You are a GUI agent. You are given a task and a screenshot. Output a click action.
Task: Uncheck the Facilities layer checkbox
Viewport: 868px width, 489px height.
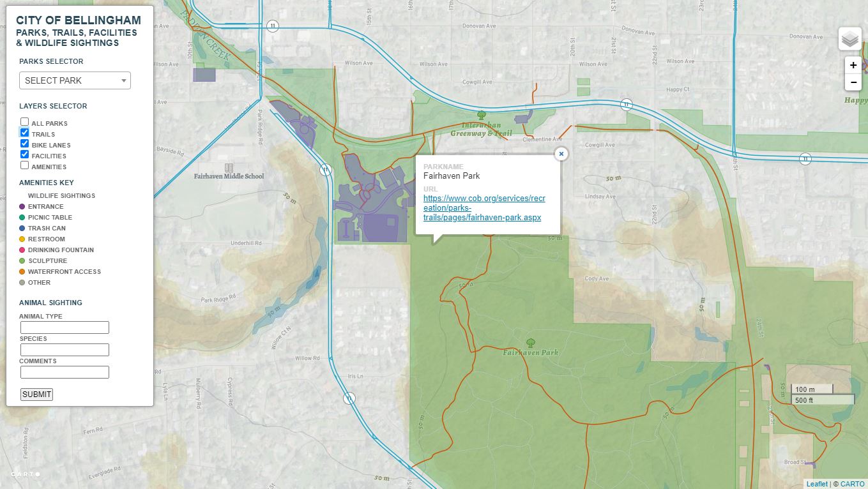tap(24, 154)
